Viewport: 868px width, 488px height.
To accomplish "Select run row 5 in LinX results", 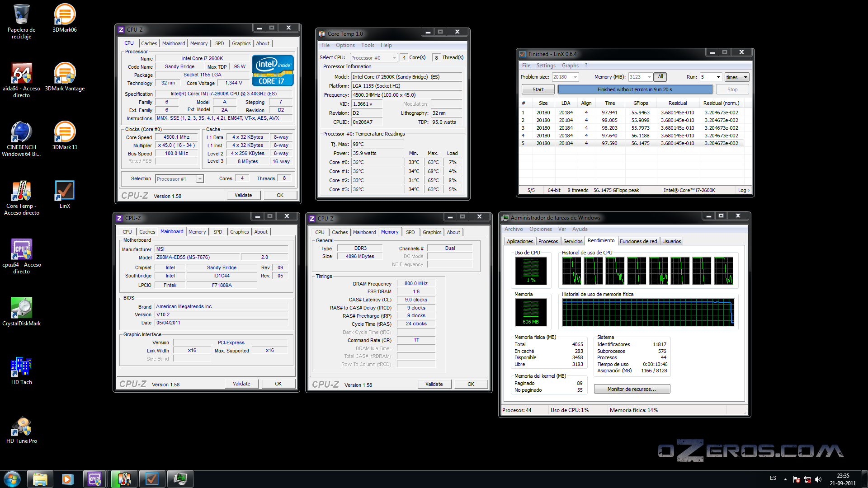I will pyautogui.click(x=631, y=143).
